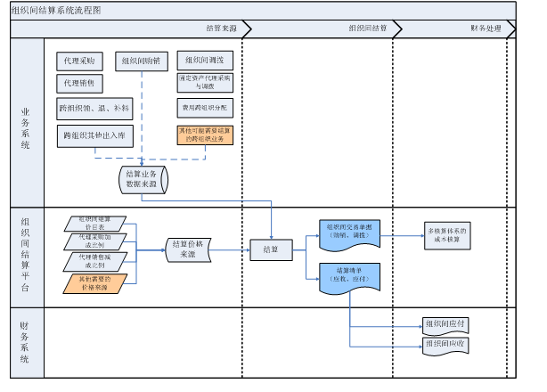Select the blue 结算清单 document shape
The height and width of the screenshot is (392, 547).
pos(349,278)
